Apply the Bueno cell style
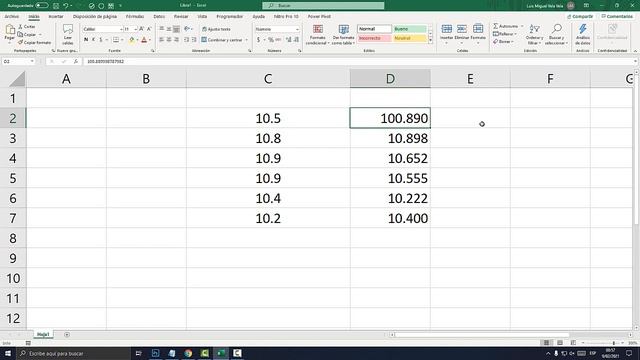640x360 pixels. (x=410, y=29)
